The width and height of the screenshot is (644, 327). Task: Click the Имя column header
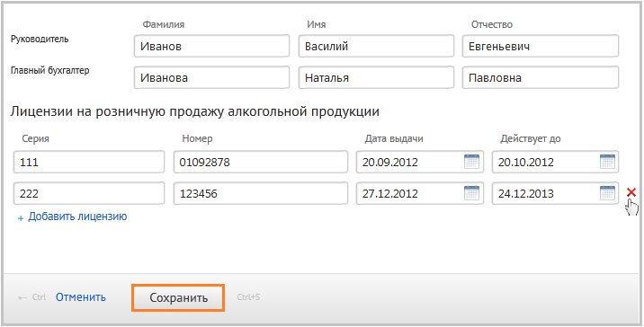point(317,24)
